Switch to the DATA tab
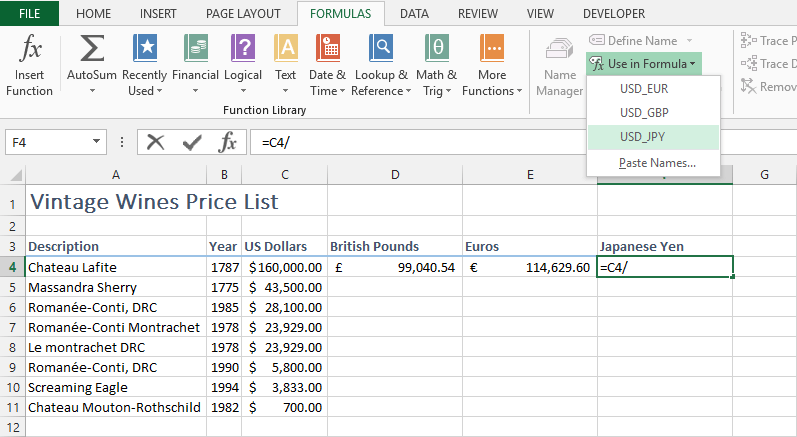 click(414, 14)
